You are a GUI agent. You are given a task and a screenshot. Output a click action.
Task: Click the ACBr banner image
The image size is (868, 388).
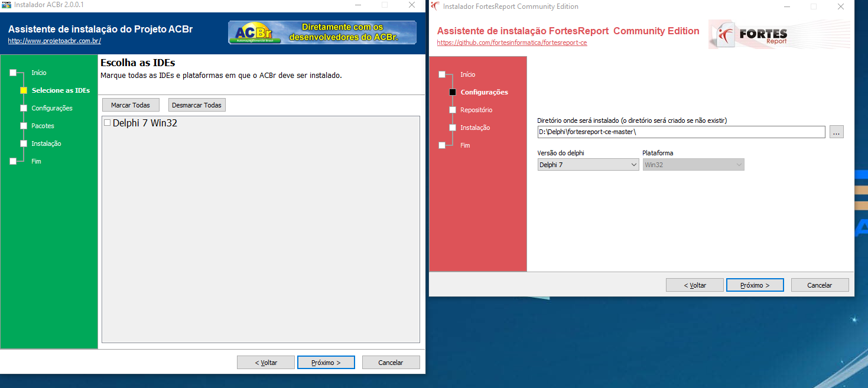[x=322, y=32]
